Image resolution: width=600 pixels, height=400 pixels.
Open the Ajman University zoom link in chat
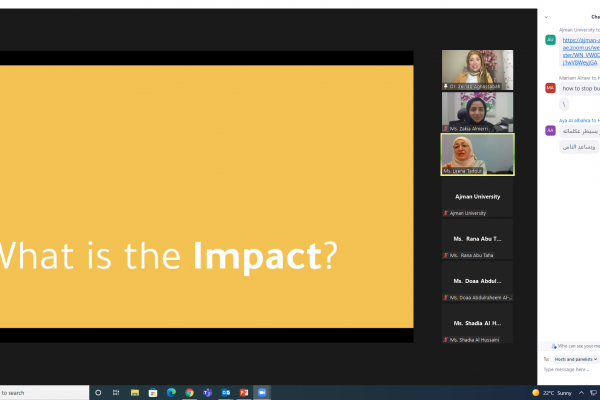581,51
